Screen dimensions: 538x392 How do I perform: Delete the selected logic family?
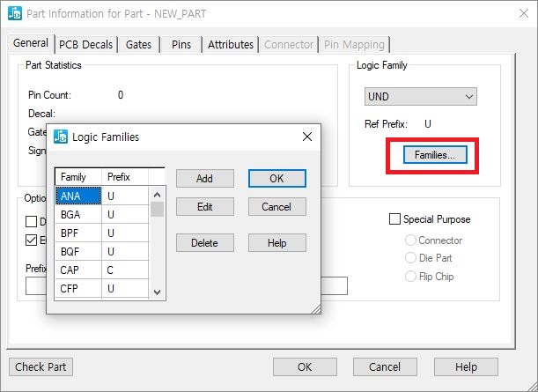point(204,242)
